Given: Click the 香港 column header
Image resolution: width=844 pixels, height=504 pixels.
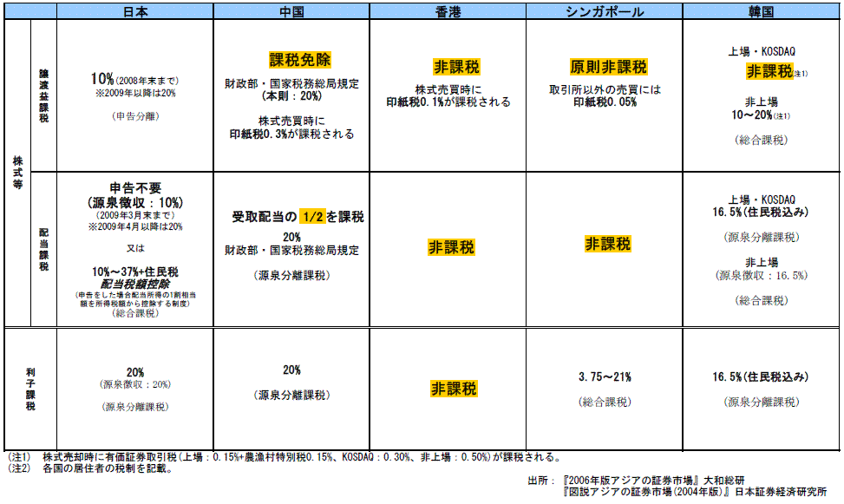Looking at the screenshot, I should (448, 12).
